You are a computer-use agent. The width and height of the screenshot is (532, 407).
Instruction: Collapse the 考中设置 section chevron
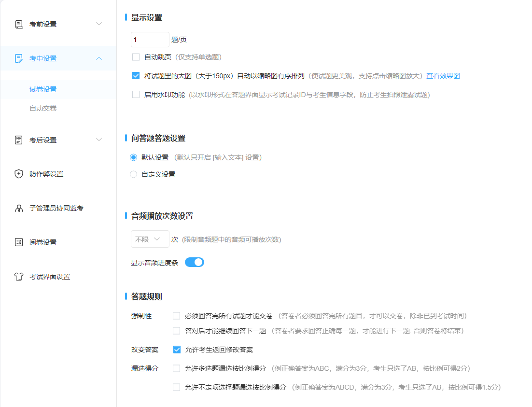click(x=99, y=58)
